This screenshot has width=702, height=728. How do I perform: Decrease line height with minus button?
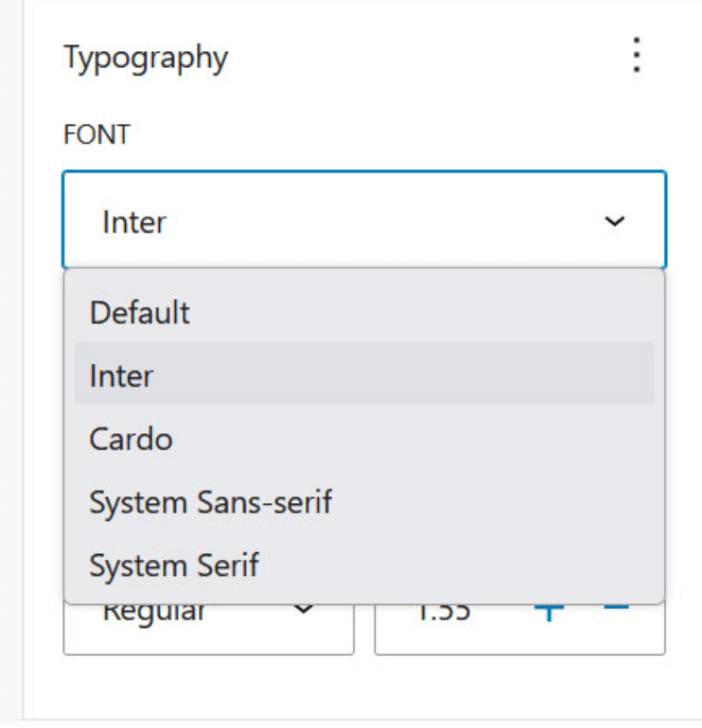(x=616, y=607)
